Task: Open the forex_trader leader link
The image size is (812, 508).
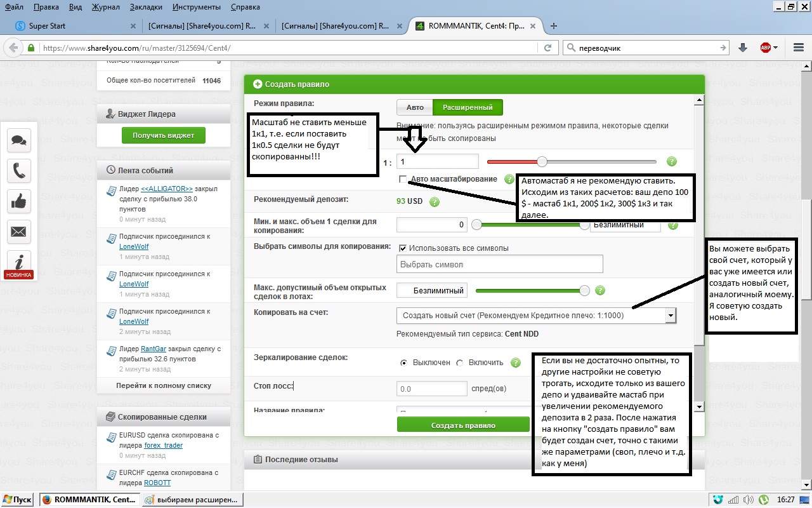Action: tap(164, 445)
